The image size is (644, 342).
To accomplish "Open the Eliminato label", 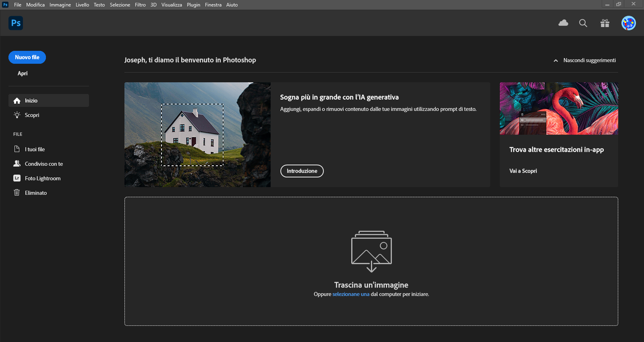I will click(x=36, y=193).
